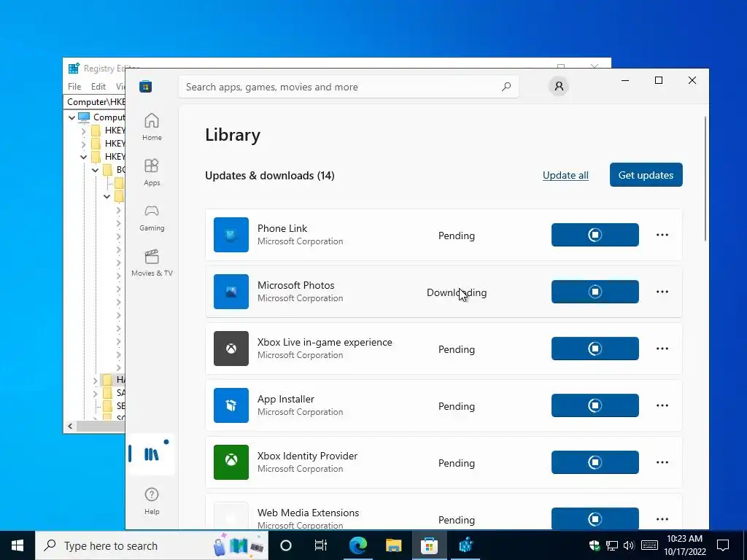Expand the first HKEY node in Registry Editor
Screen dimensions: 747x560
[x=83, y=131]
